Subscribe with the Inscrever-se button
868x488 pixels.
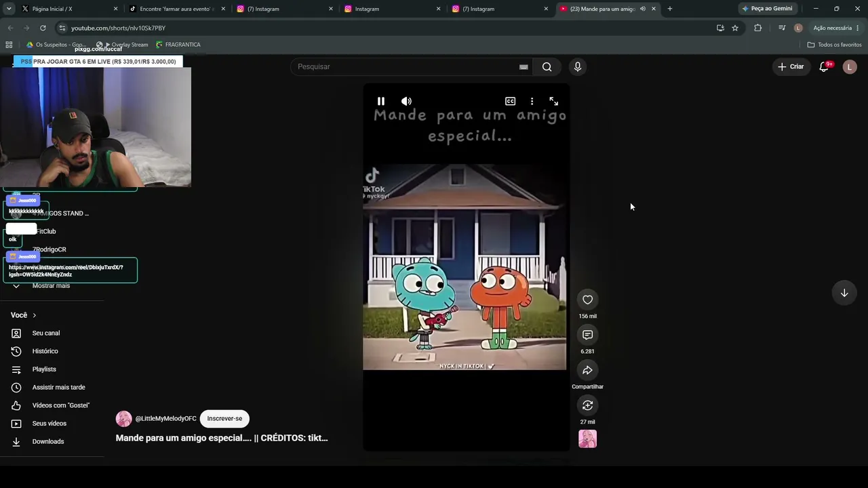tap(224, 419)
